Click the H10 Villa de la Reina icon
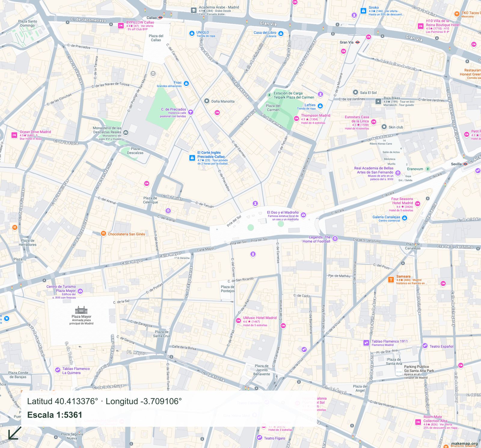 (x=421, y=26)
